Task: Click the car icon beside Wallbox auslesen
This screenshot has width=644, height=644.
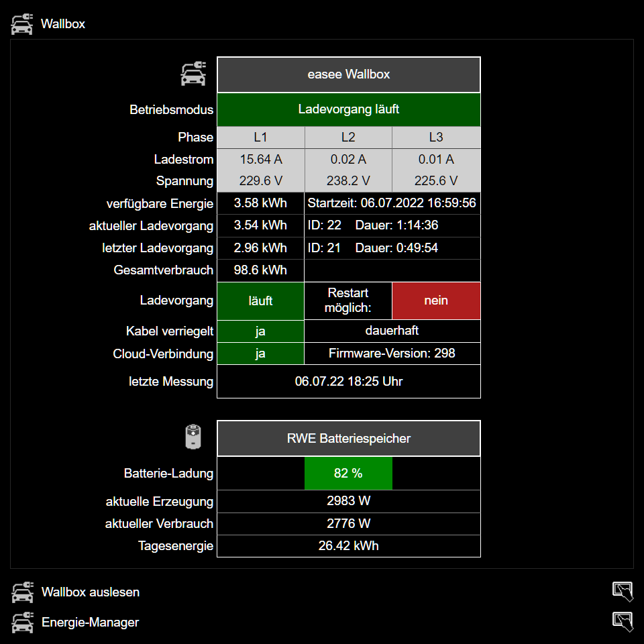Action: coord(22,592)
